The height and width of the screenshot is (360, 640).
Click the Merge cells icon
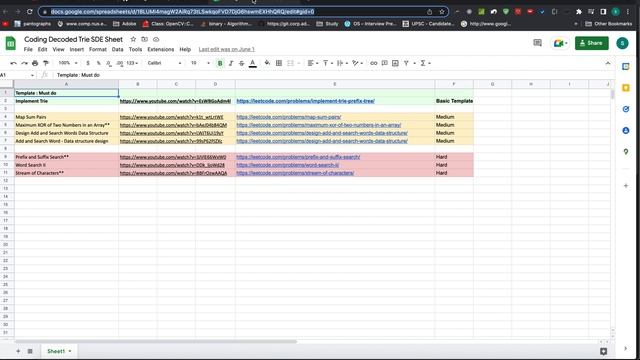(x=290, y=63)
